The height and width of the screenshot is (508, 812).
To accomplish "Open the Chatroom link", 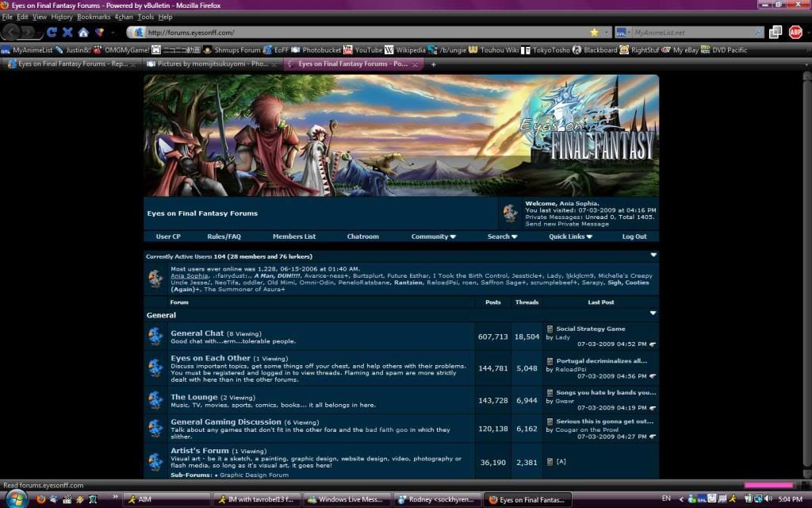I will [363, 237].
